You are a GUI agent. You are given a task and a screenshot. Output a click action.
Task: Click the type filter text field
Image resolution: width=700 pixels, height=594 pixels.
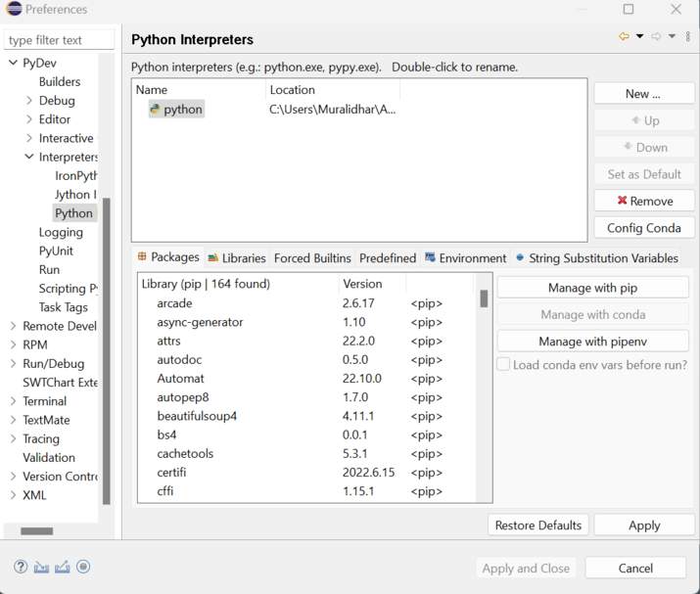[x=60, y=40]
